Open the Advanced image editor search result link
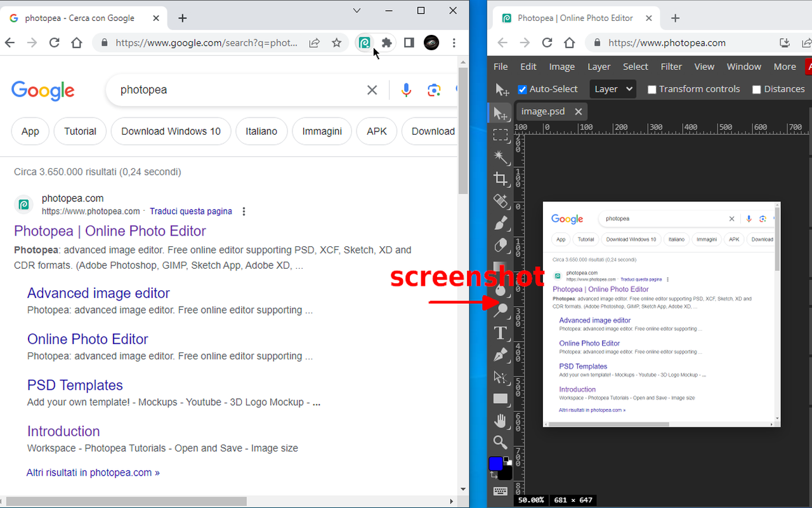 tap(98, 293)
